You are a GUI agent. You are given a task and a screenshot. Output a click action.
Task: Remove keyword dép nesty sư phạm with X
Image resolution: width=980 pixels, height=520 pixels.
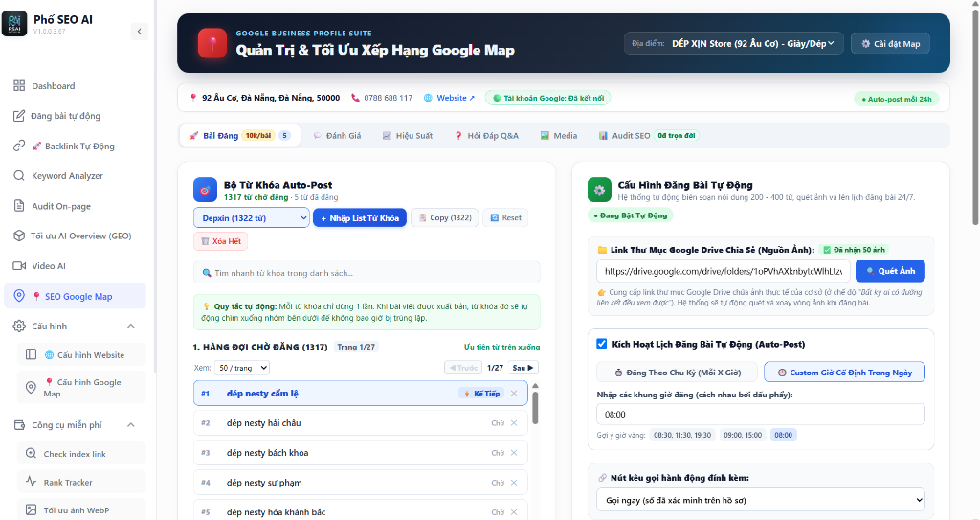[x=514, y=483]
